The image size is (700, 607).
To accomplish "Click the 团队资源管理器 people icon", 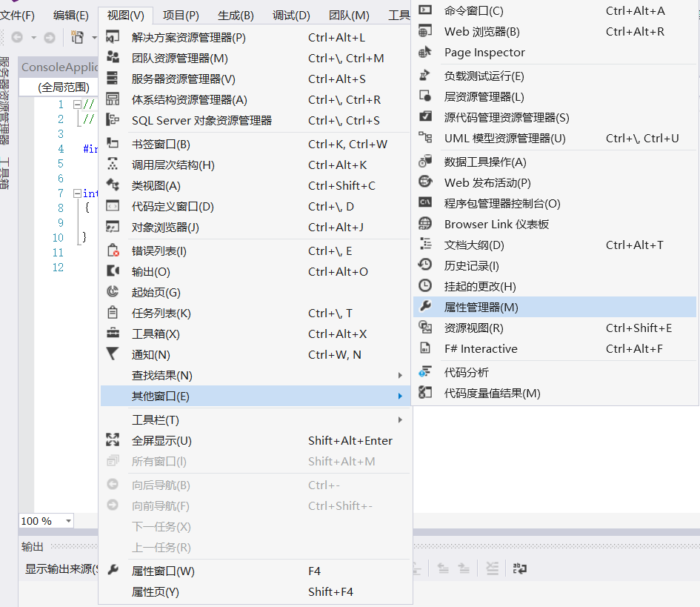I will pyautogui.click(x=113, y=57).
